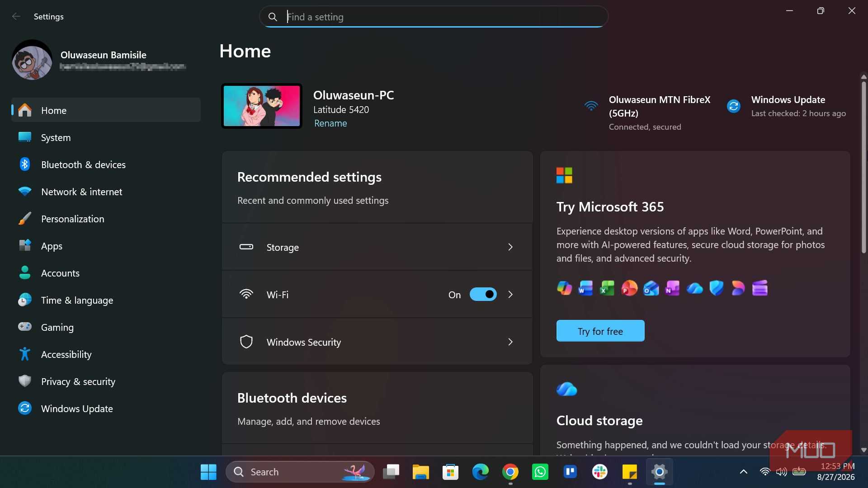
Task: Click the Copilot icon in Microsoft 365 card
Action: click(x=564, y=288)
